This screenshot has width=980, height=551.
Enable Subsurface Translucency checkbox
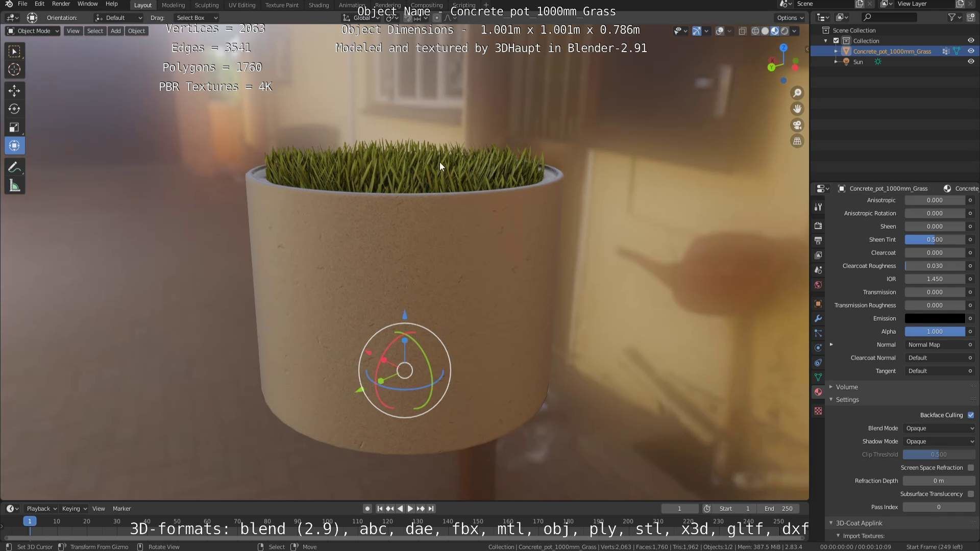[x=971, y=494]
